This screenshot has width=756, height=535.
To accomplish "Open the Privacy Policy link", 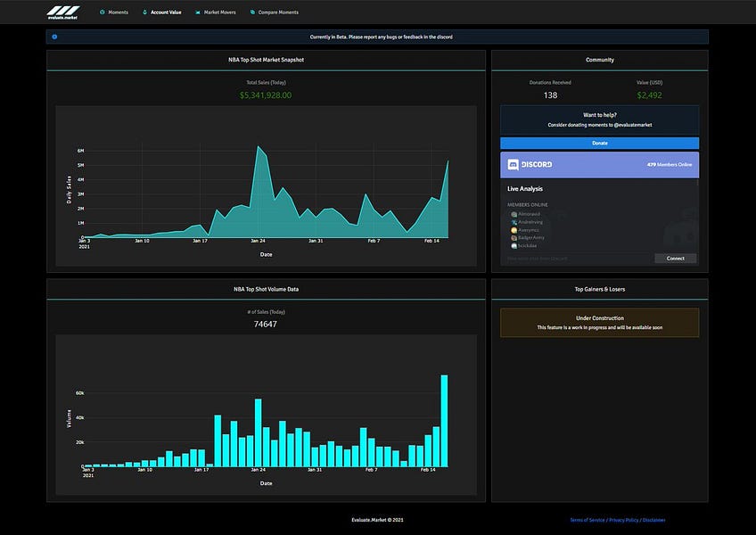I will 623,520.
